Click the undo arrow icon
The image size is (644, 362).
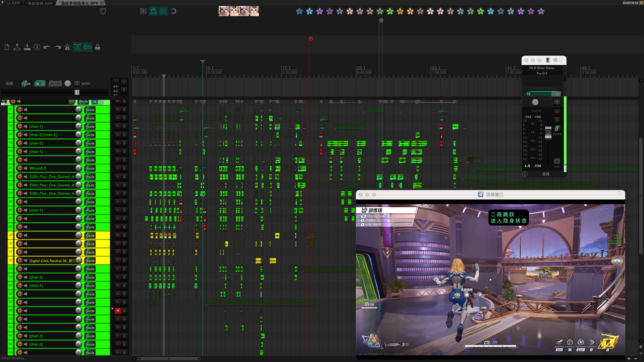pyautogui.click(x=47, y=47)
